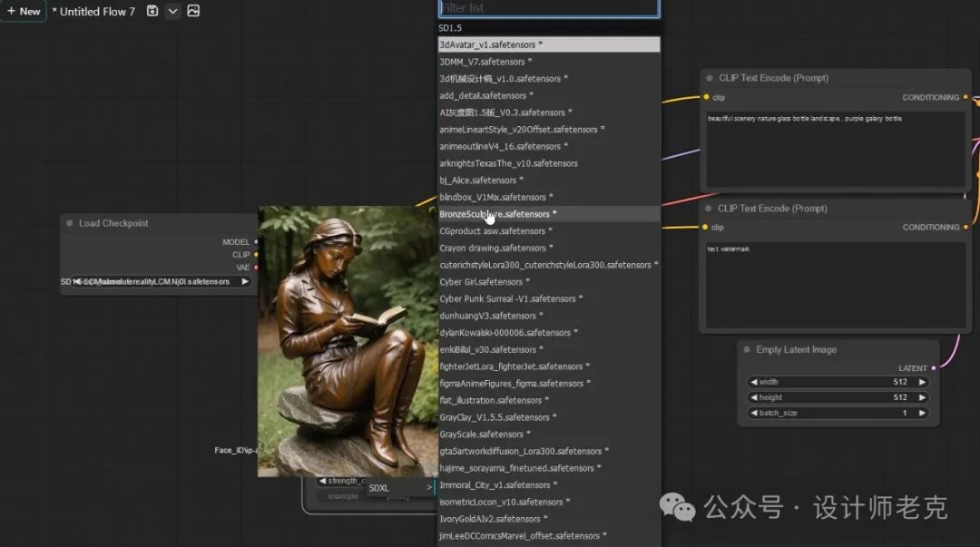Collapse second CLIP Text Encode node
Image resolution: width=980 pixels, height=547 pixels.
click(x=708, y=208)
